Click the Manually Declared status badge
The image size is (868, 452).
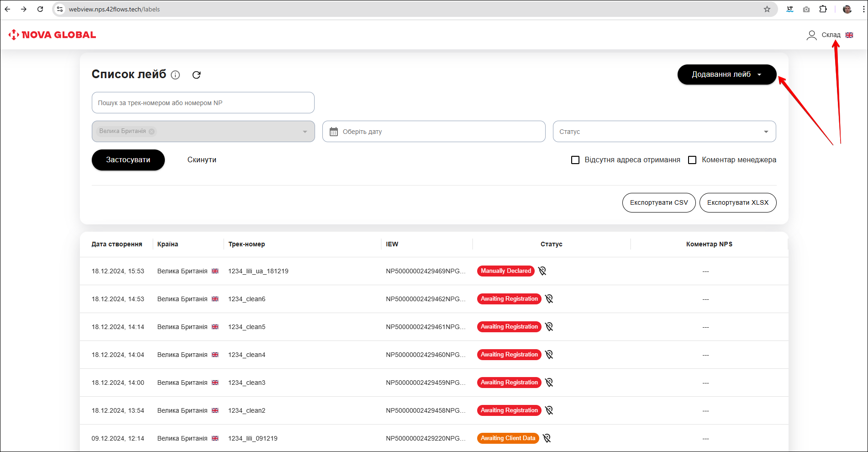coord(506,271)
